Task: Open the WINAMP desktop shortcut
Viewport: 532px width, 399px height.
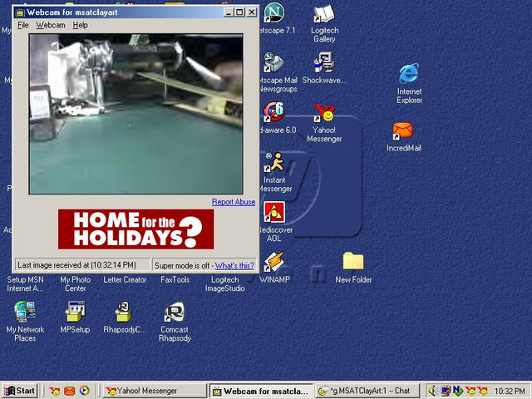Action: (274, 262)
